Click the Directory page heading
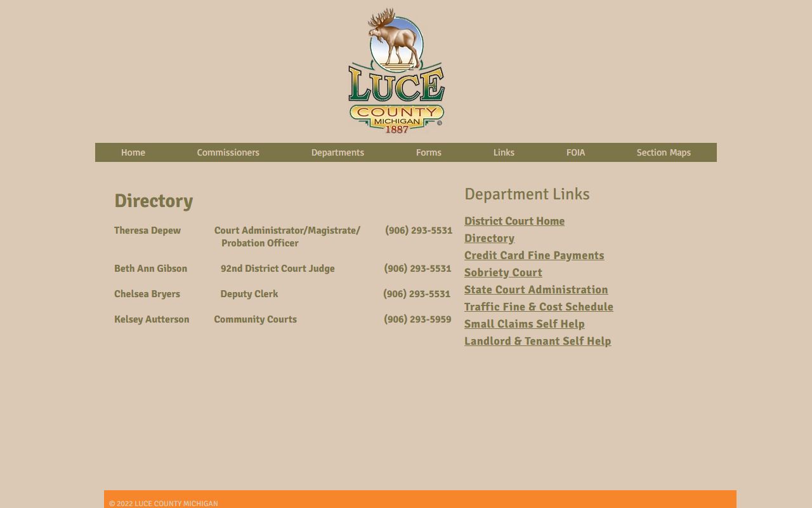 [154, 201]
